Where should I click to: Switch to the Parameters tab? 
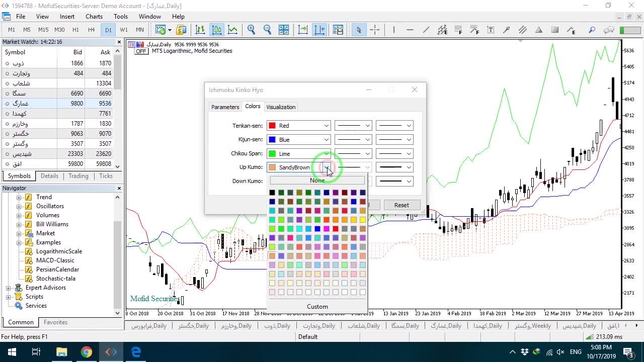pyautogui.click(x=225, y=107)
